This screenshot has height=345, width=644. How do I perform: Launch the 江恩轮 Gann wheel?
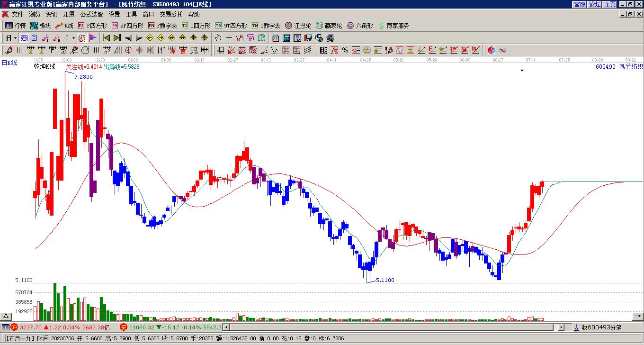pos(298,26)
